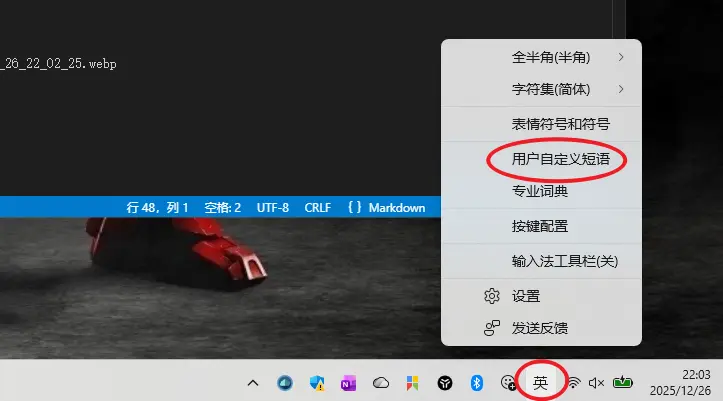
Task: Select 发送反馈 menu item
Action: coord(541,328)
